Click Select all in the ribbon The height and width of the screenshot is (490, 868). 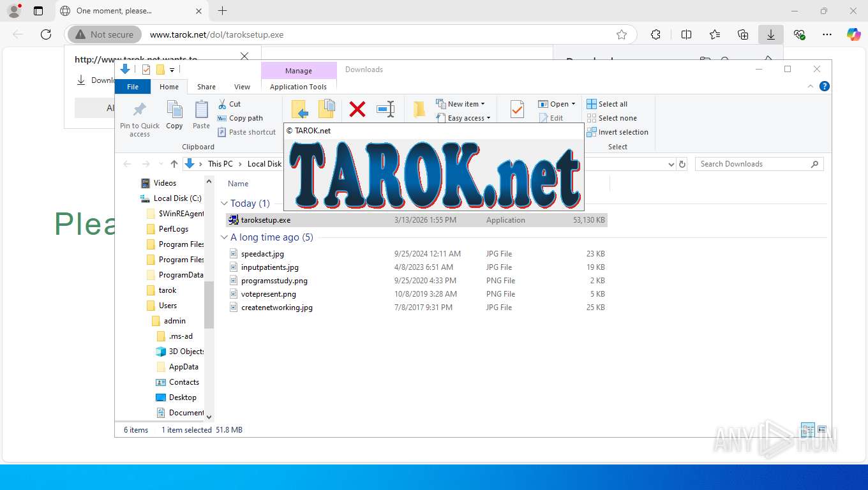607,104
